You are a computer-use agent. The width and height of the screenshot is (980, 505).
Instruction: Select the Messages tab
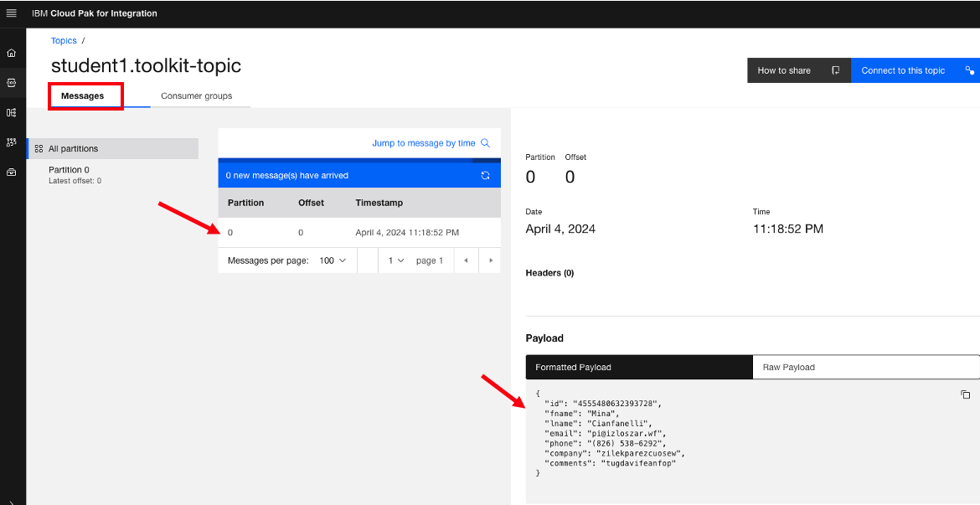click(83, 95)
